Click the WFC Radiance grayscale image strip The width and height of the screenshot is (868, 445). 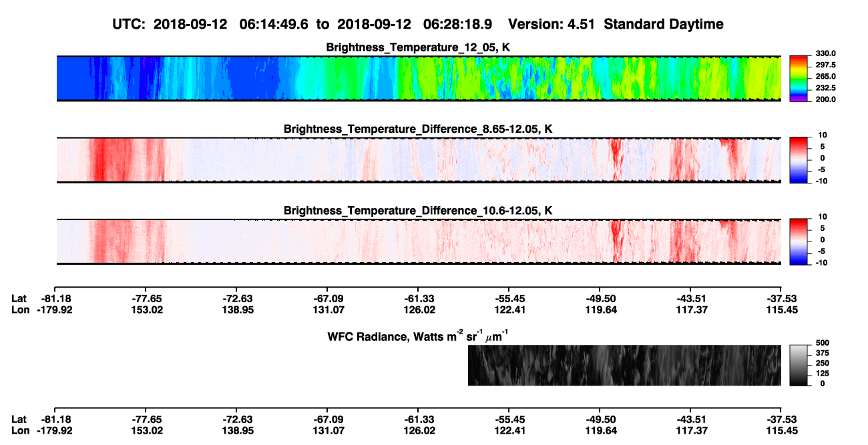click(x=624, y=365)
